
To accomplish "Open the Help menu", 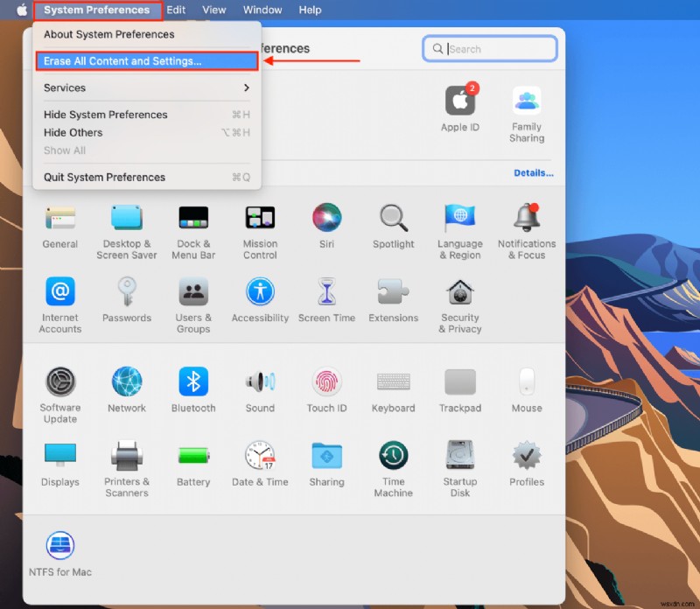I will pyautogui.click(x=310, y=10).
